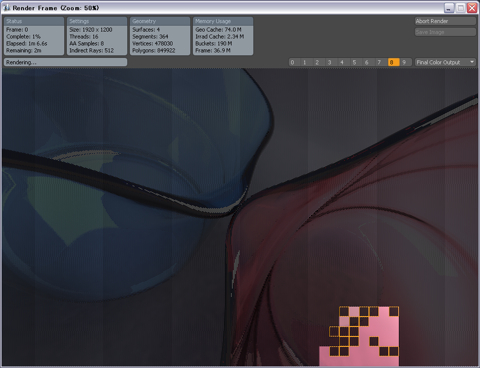Click the 'Indirect Rays: 512' text
480x368 pixels.
pyautogui.click(x=92, y=51)
